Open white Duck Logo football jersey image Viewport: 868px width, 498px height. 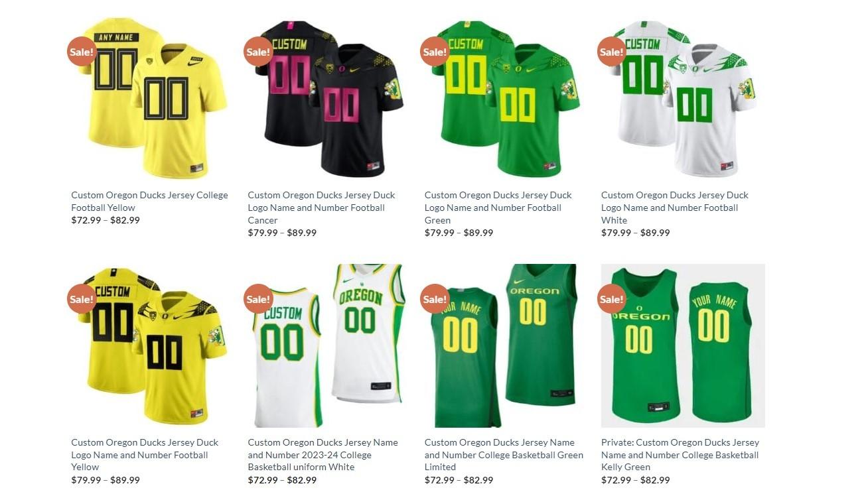point(683,98)
